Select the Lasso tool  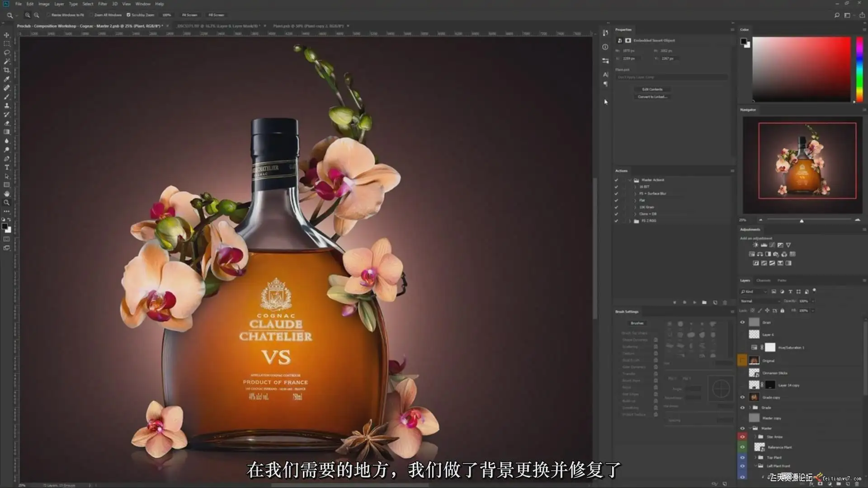[x=6, y=52]
